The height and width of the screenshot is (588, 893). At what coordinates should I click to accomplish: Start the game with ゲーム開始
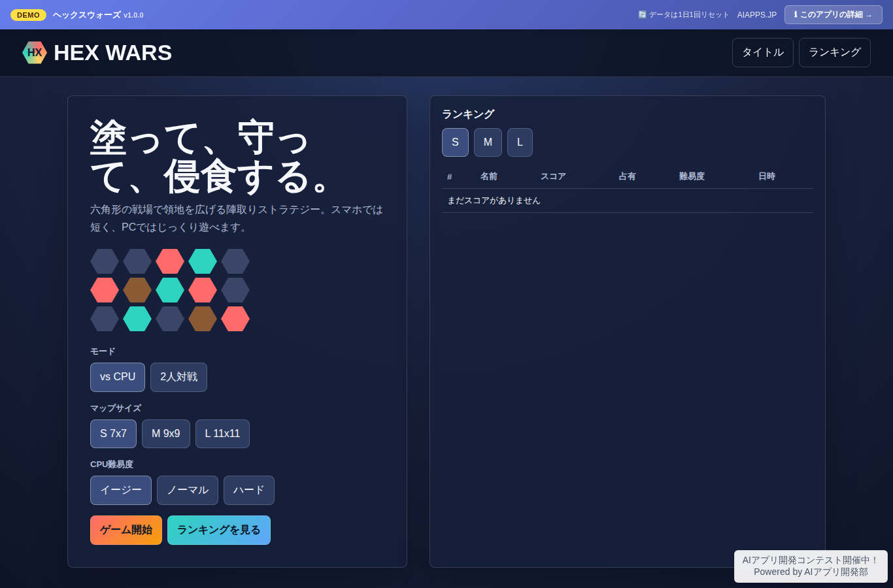click(x=126, y=530)
